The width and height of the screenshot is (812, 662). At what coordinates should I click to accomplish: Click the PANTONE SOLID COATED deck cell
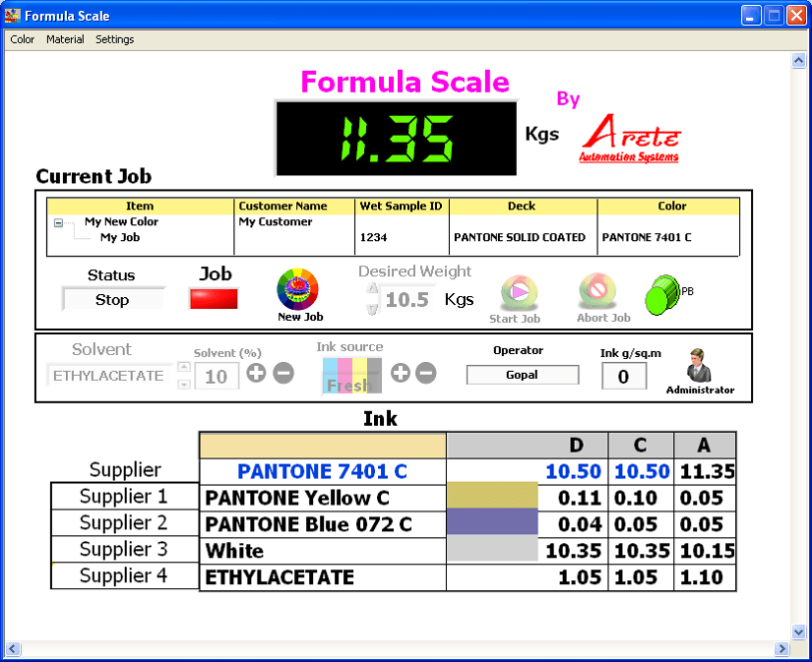pos(520,238)
